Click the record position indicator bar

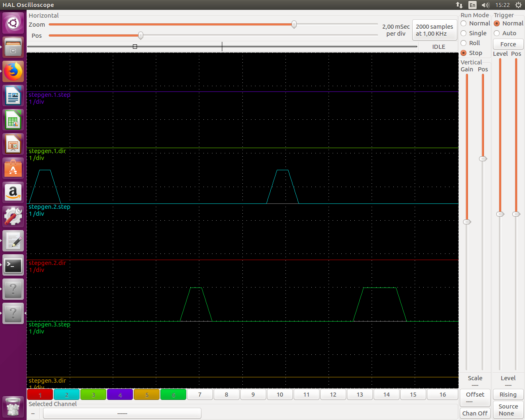point(222,46)
